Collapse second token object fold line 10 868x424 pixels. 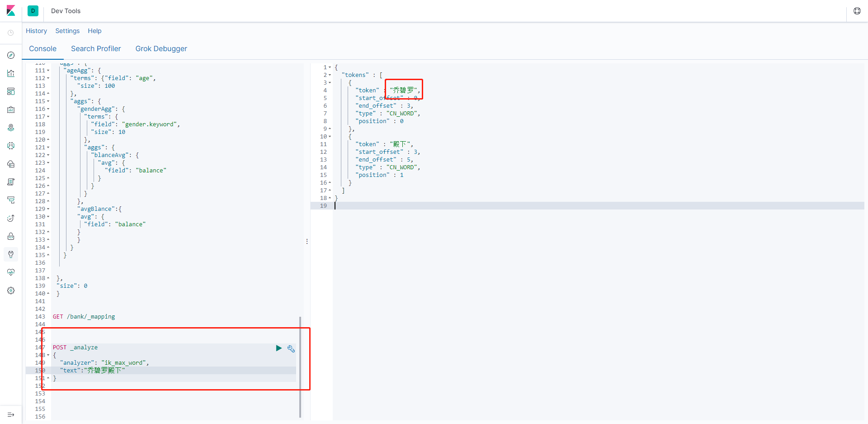coord(330,137)
